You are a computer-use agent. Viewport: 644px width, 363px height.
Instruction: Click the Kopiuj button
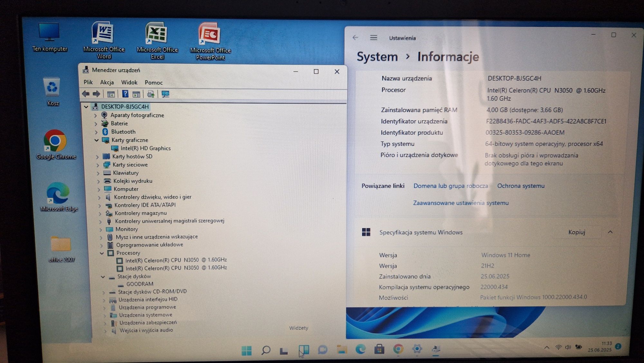(x=577, y=232)
